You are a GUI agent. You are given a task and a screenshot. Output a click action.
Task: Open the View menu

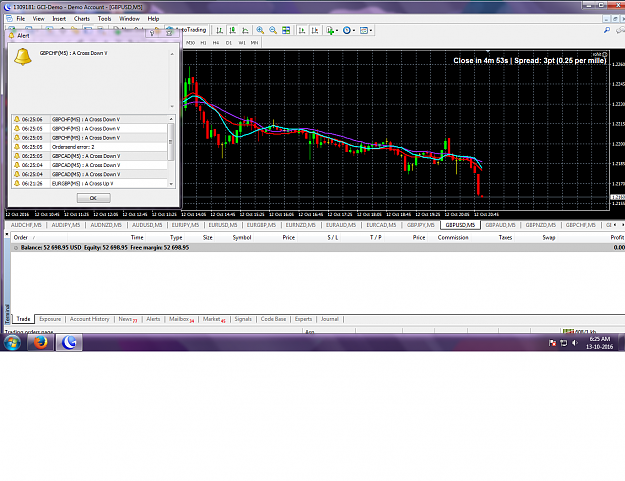point(39,19)
